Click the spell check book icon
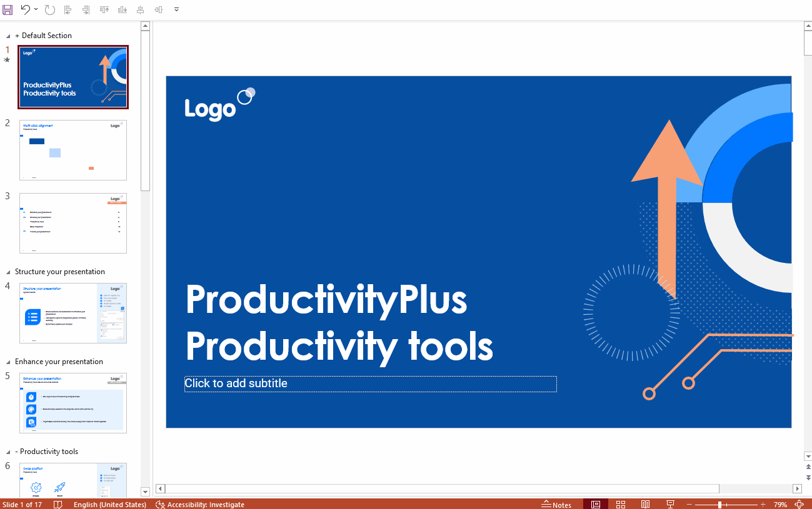Image resolution: width=812 pixels, height=509 pixels. click(x=58, y=504)
